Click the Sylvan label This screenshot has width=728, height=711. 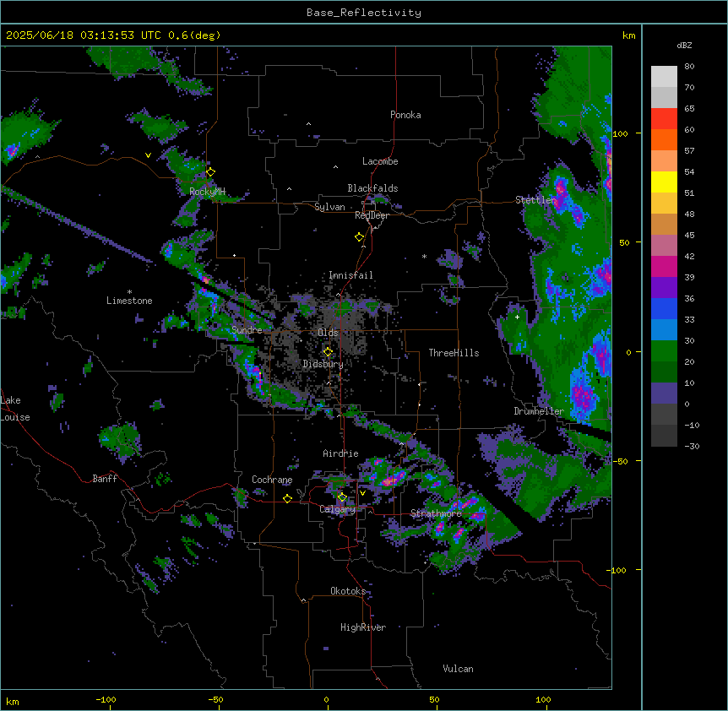pos(329,207)
